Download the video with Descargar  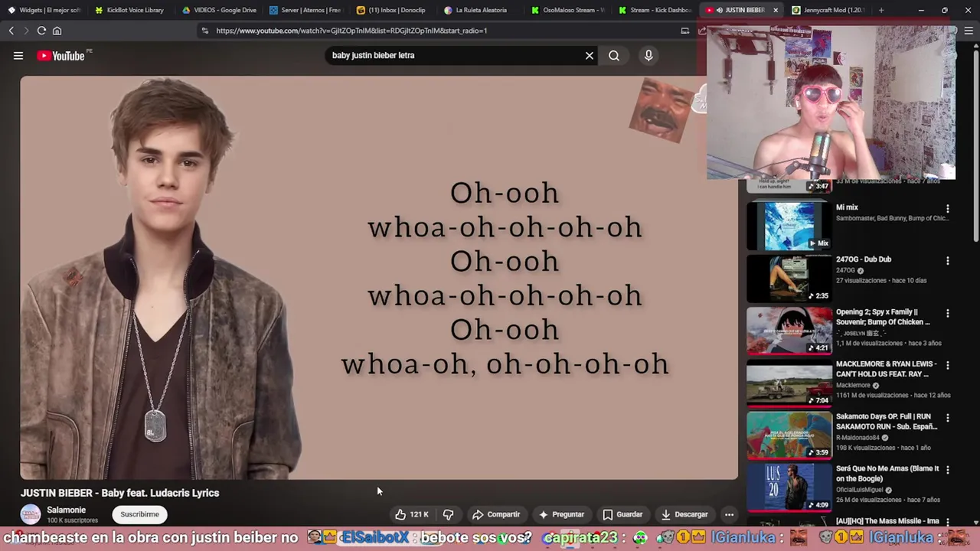pos(684,514)
